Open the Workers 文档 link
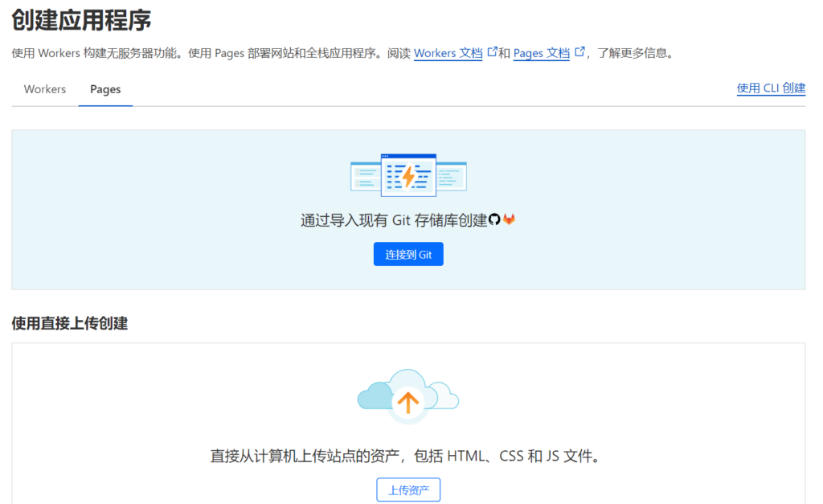The image size is (823, 504). pyautogui.click(x=448, y=54)
